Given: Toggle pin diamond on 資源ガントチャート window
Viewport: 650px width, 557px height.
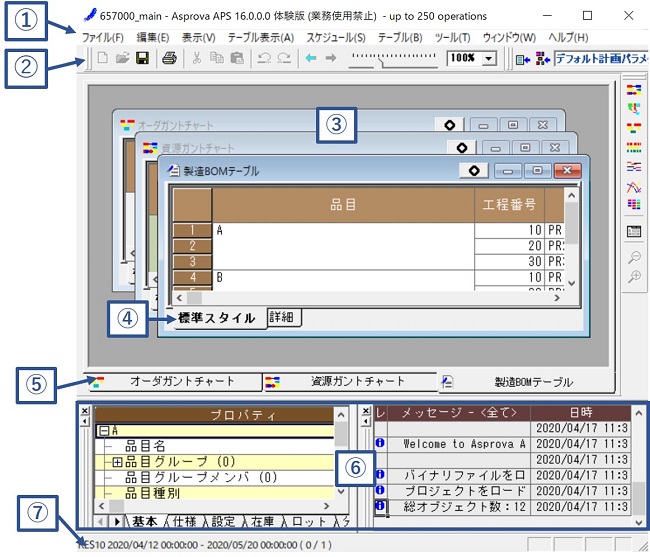Looking at the screenshot, I should click(462, 148).
